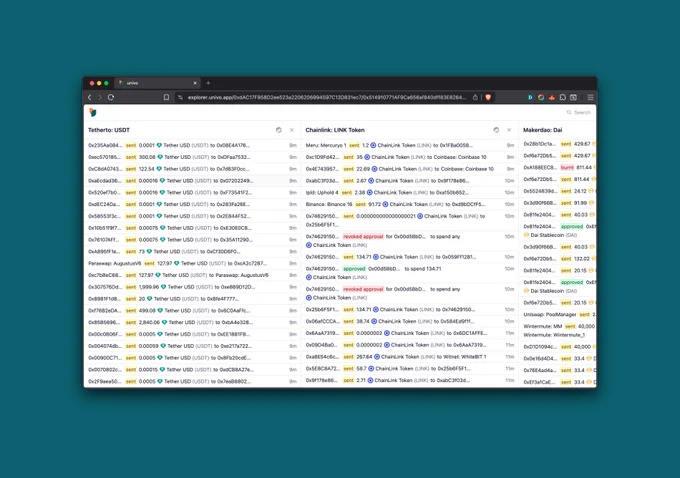The image size is (680, 478).
Task: Open the Paraswap: AugustusV6 sender link
Action: point(114,263)
